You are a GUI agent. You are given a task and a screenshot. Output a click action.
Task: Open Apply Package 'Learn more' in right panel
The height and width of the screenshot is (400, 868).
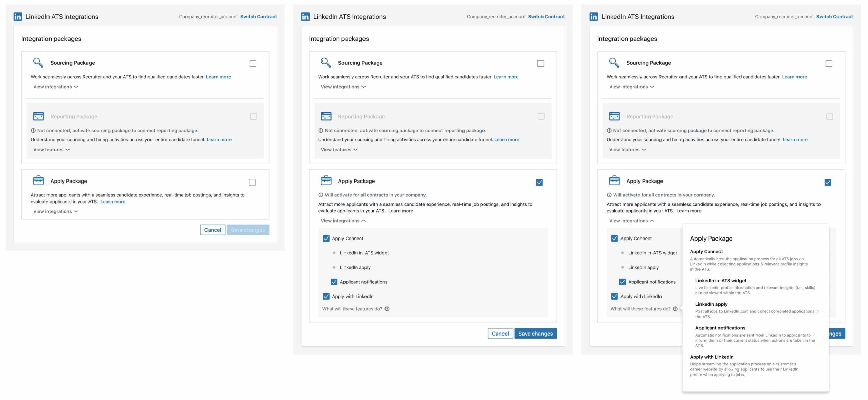689,211
